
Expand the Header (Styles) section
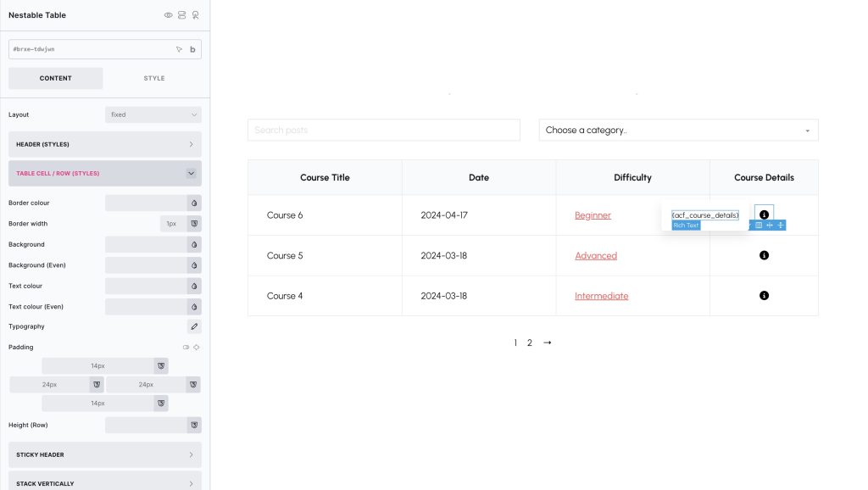tap(105, 144)
